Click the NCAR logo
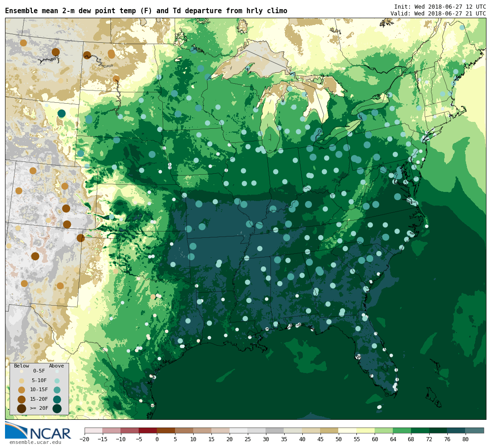 click(x=38, y=431)
